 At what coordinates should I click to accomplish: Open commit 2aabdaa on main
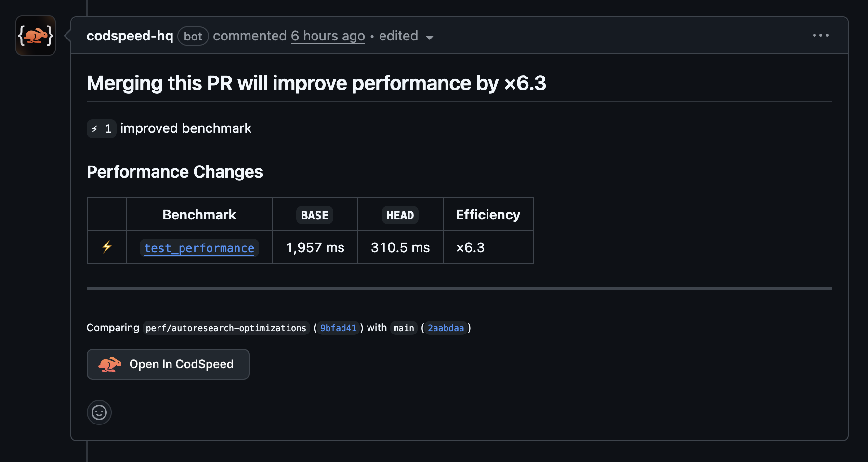tap(446, 328)
